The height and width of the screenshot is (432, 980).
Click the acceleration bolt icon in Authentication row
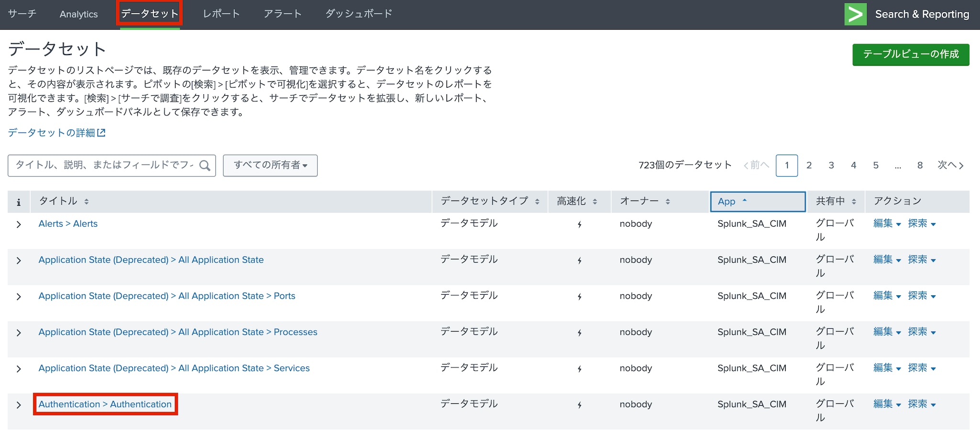click(579, 405)
